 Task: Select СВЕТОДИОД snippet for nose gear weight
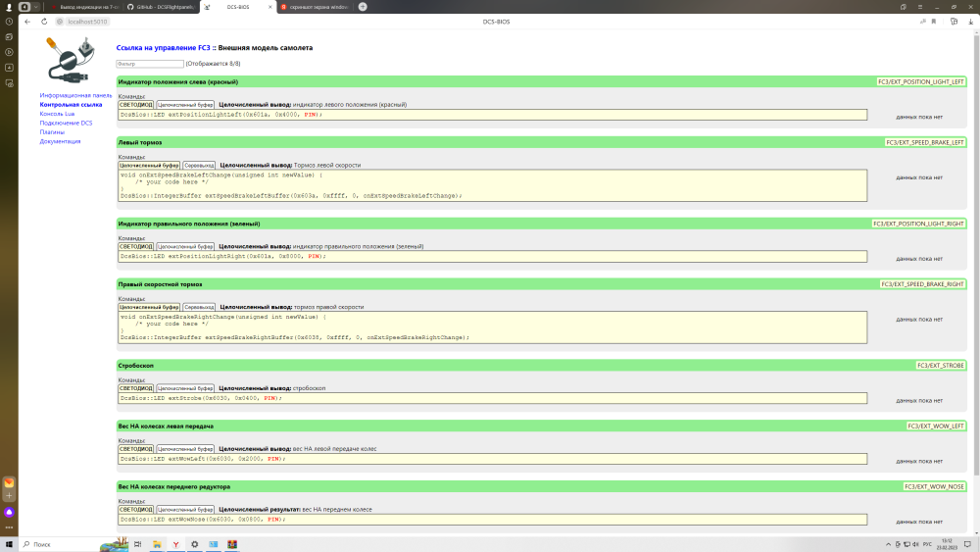(x=135, y=510)
